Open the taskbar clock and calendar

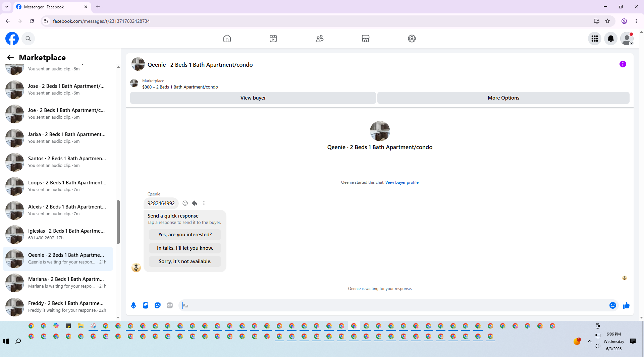[614, 341]
